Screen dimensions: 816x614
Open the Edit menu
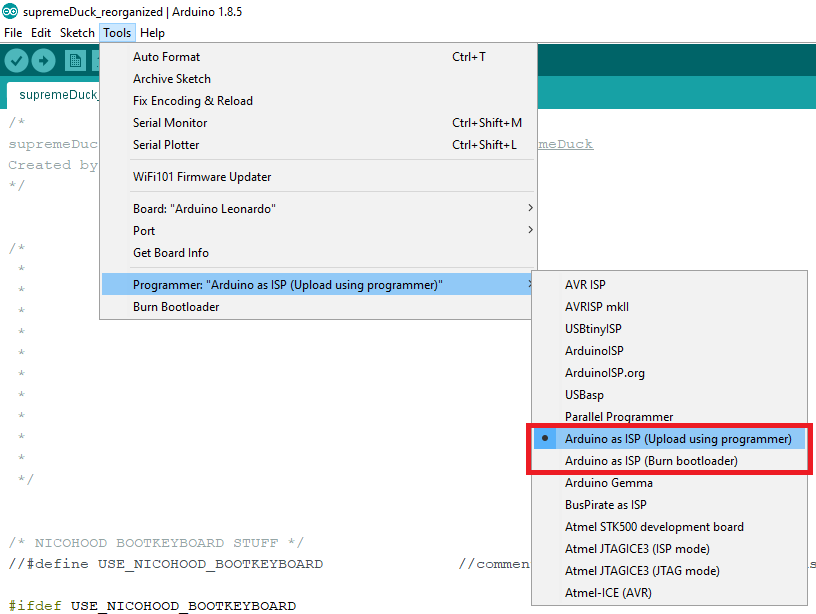[41, 33]
